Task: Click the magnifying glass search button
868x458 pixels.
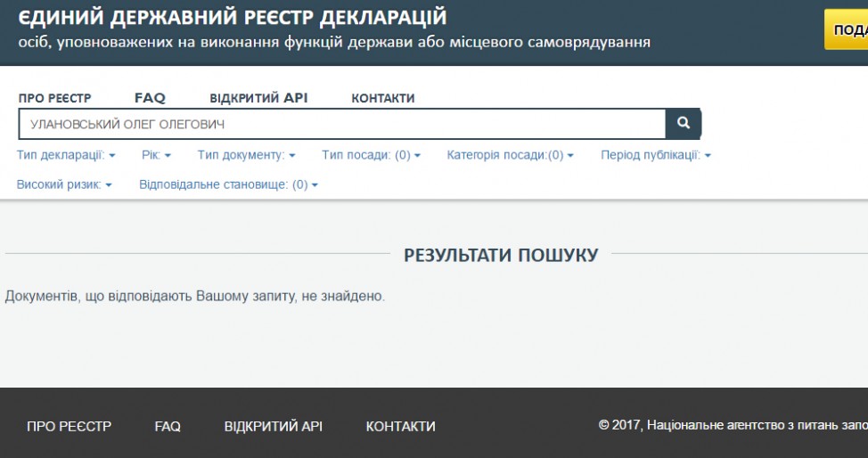Action: coord(684,124)
